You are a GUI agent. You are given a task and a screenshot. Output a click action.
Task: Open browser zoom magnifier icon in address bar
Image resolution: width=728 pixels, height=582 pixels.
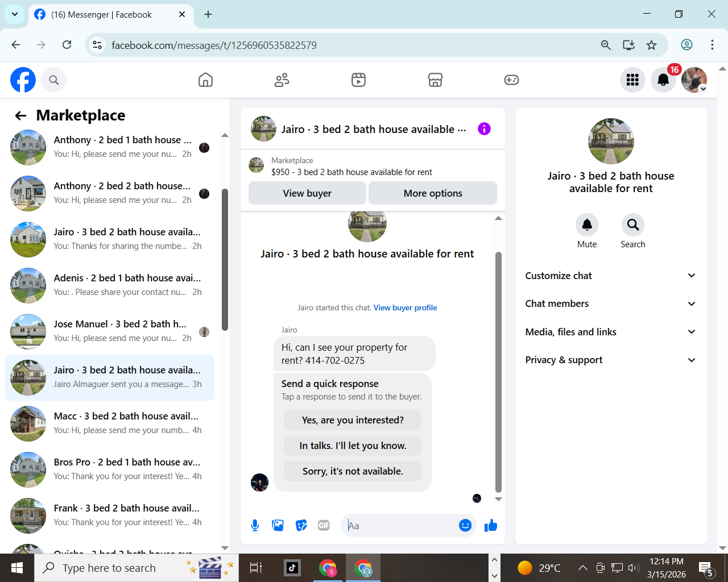coord(606,45)
